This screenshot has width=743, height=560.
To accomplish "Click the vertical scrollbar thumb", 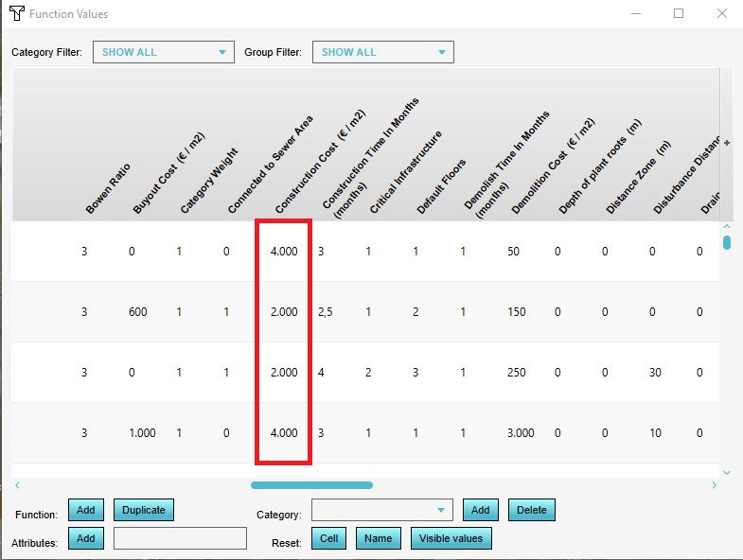I will pyautogui.click(x=727, y=242).
